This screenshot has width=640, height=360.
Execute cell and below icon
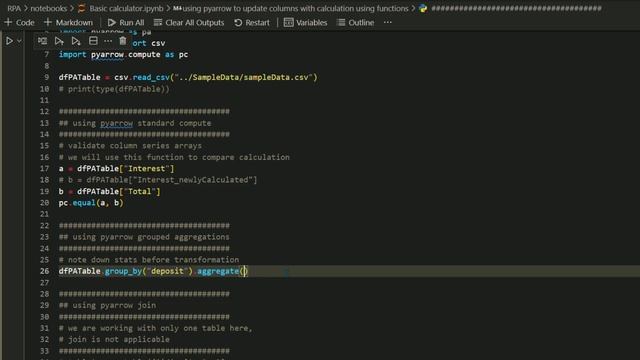tap(76, 41)
